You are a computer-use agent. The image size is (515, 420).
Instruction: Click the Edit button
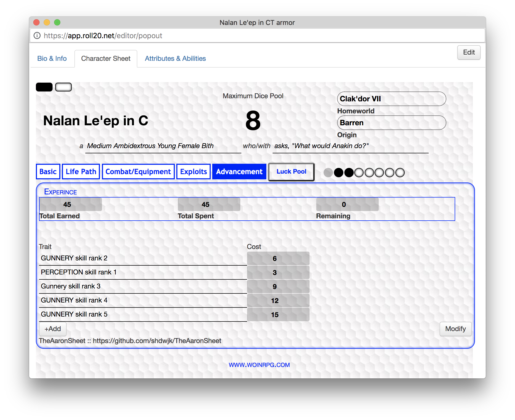pyautogui.click(x=469, y=52)
